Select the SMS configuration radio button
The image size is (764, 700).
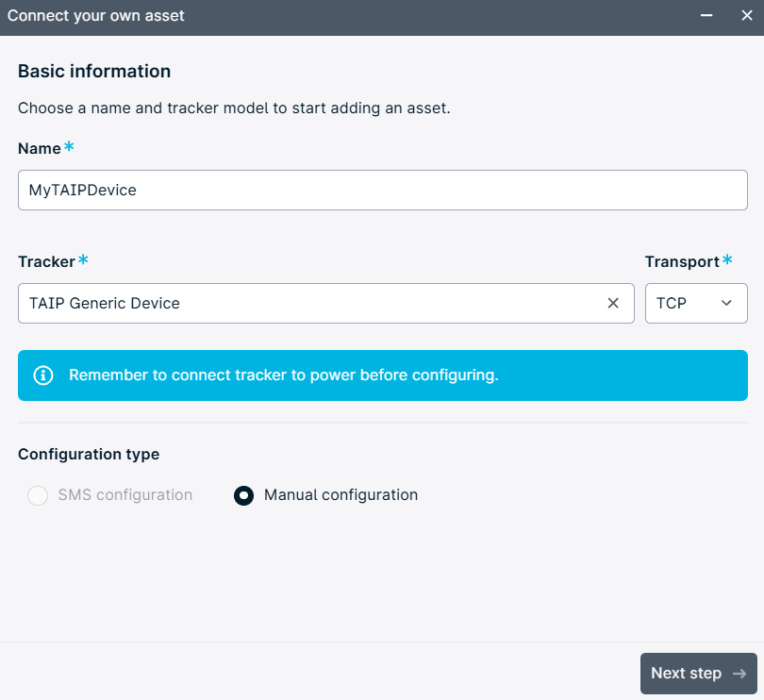[38, 495]
